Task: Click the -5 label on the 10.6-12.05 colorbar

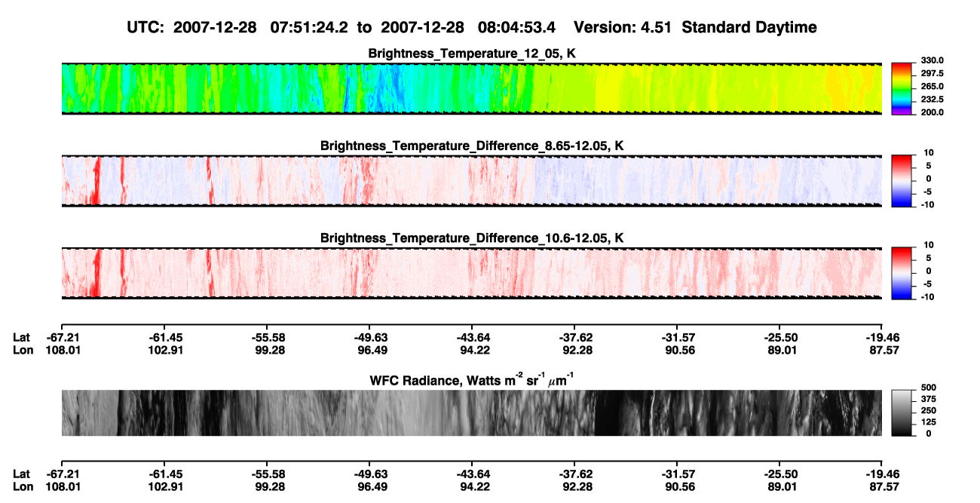Action: click(927, 284)
